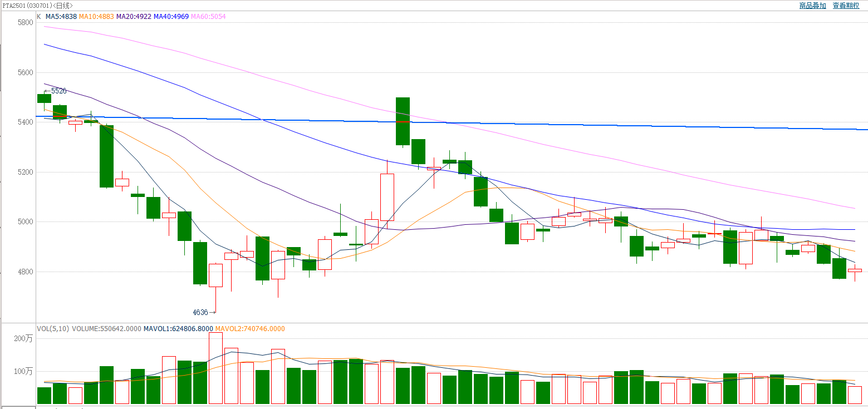Click the 4636 low price annotation
This screenshot has height=409, width=868.
click(200, 312)
